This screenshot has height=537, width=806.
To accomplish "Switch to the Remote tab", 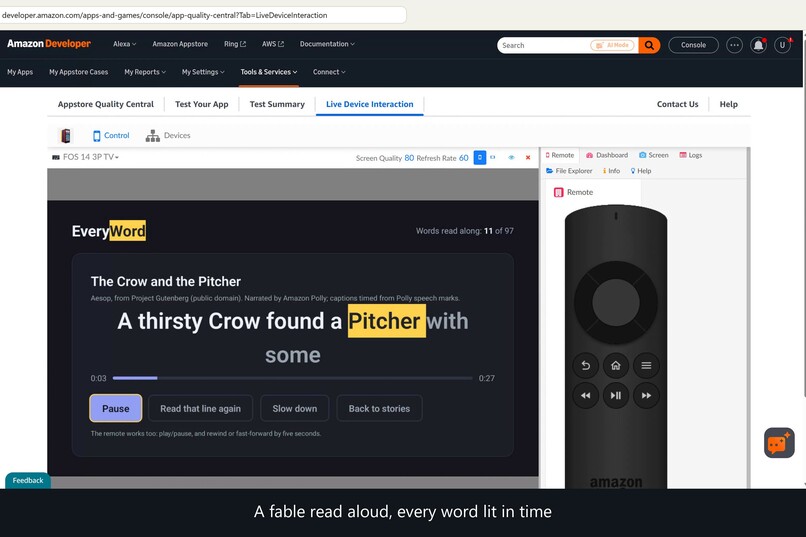I will pos(560,155).
